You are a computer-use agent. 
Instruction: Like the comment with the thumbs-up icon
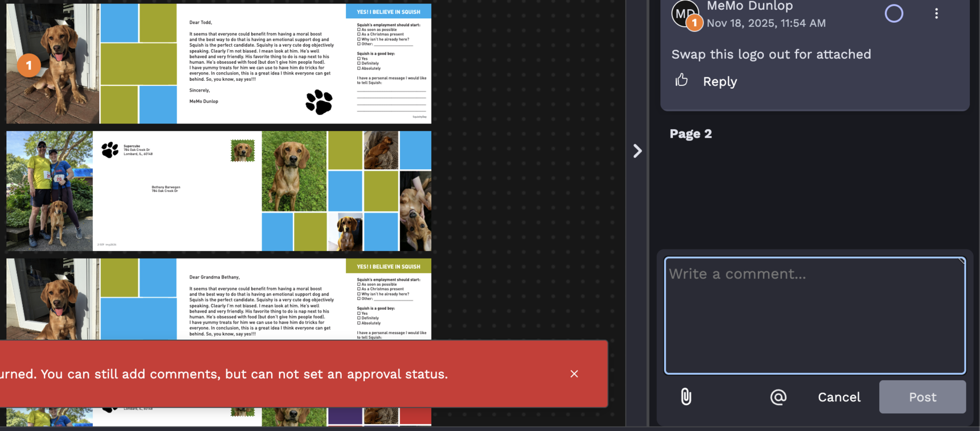click(x=681, y=80)
